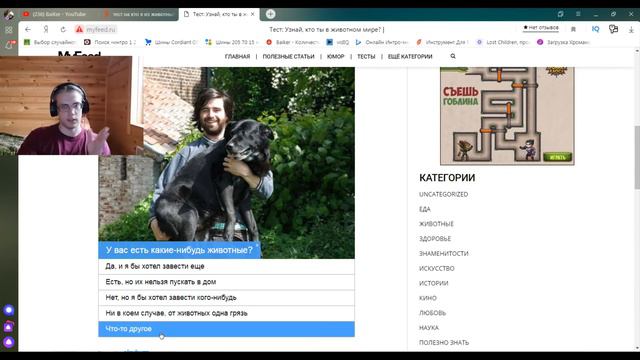Choose answer 'Да, и я бы хотел завести еще'
640x360 pixels.
point(226,267)
